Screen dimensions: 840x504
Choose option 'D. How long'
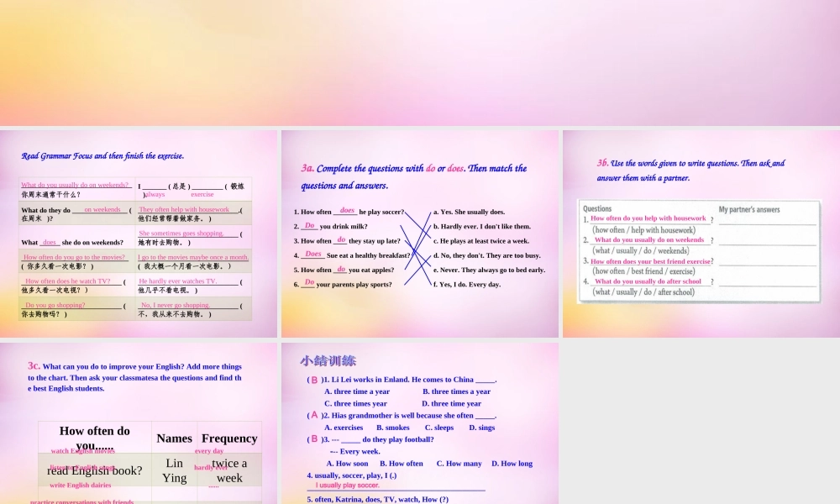pos(512,464)
